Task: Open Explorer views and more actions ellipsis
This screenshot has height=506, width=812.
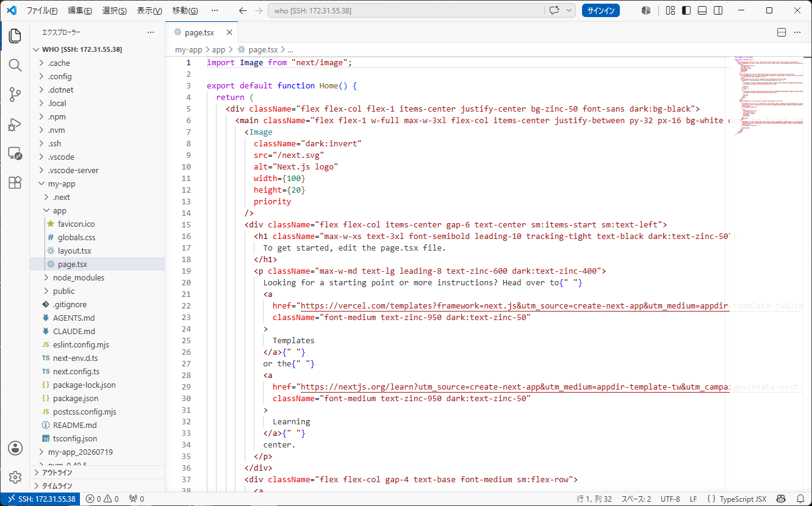Action: pyautogui.click(x=151, y=32)
